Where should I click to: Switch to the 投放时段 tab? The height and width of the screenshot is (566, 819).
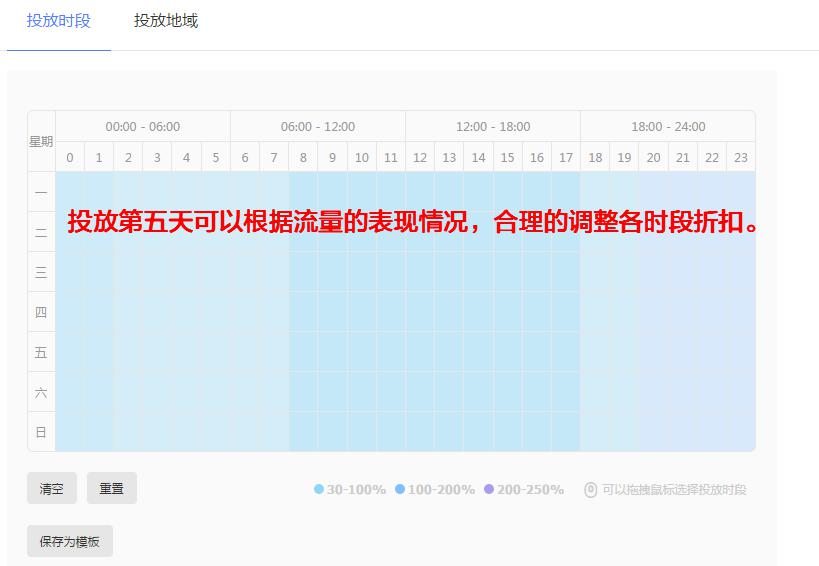click(58, 21)
